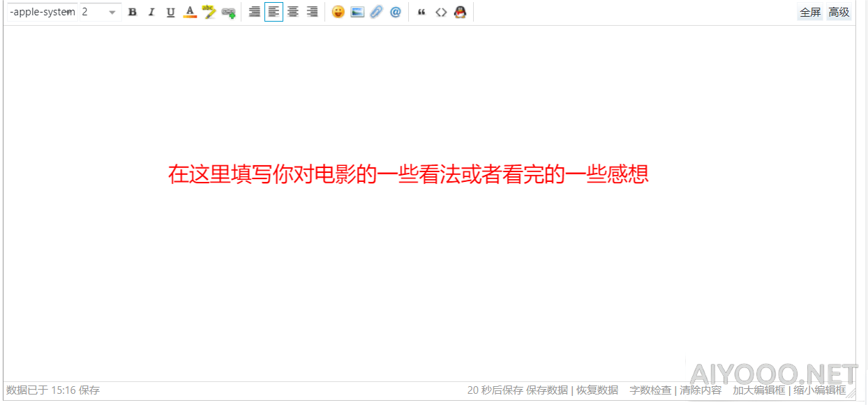Align text to the right

tap(312, 12)
